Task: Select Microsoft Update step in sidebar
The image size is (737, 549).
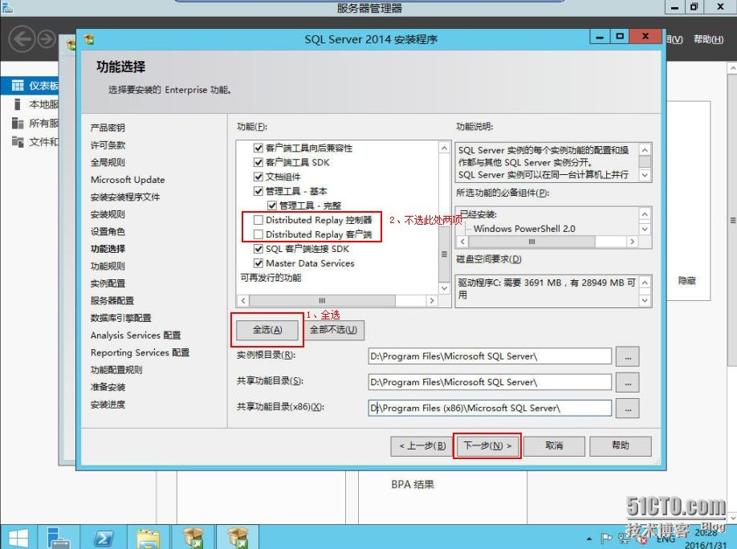Action: tap(128, 180)
